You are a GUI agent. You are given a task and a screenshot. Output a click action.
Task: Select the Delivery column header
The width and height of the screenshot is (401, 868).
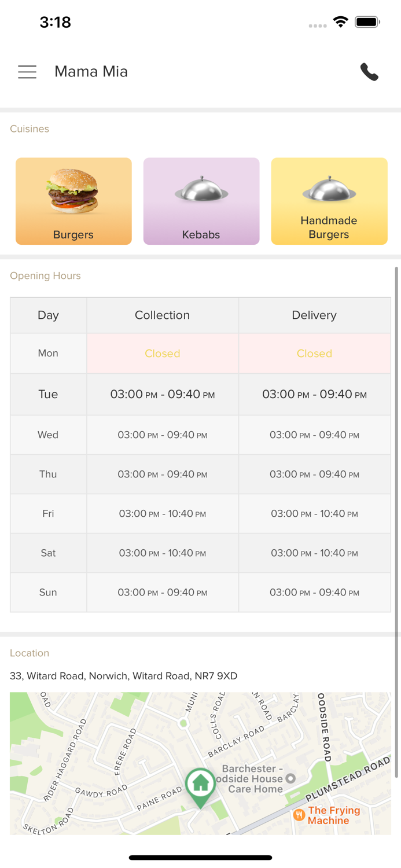pyautogui.click(x=314, y=315)
